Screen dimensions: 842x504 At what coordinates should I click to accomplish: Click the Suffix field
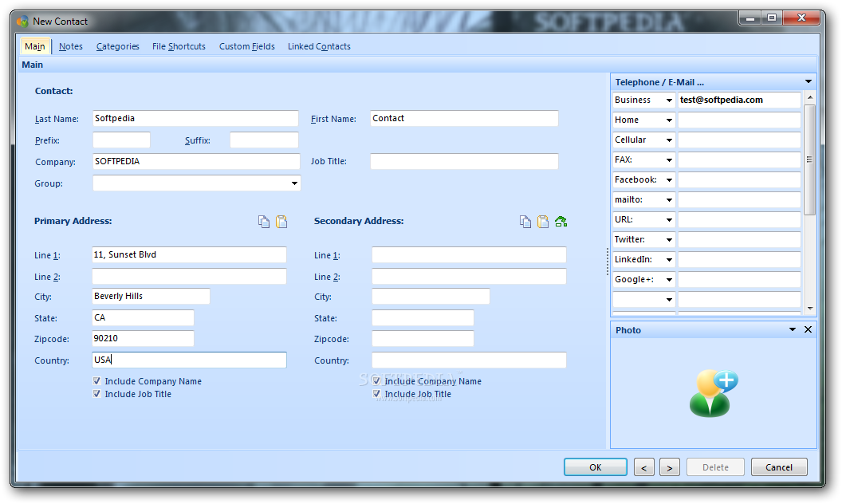[x=264, y=140]
